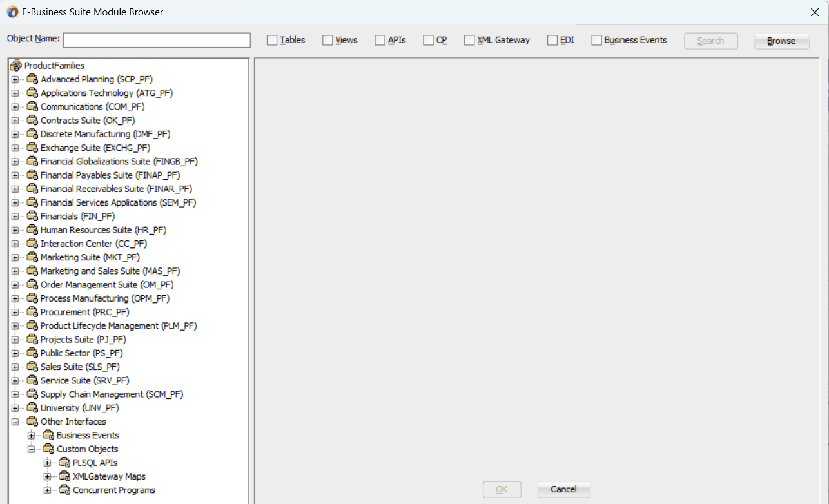Image resolution: width=829 pixels, height=504 pixels.
Task: Click the Projects Suite folder icon
Action: click(32, 340)
